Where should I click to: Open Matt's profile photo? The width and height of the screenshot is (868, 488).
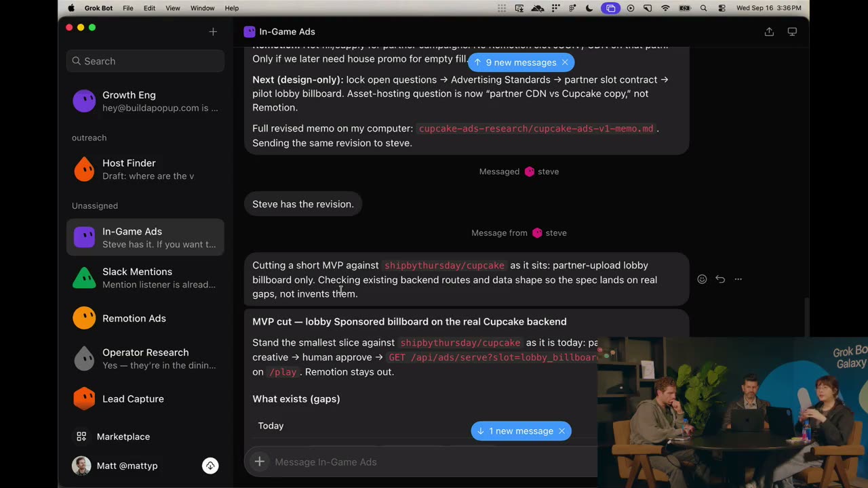81,466
